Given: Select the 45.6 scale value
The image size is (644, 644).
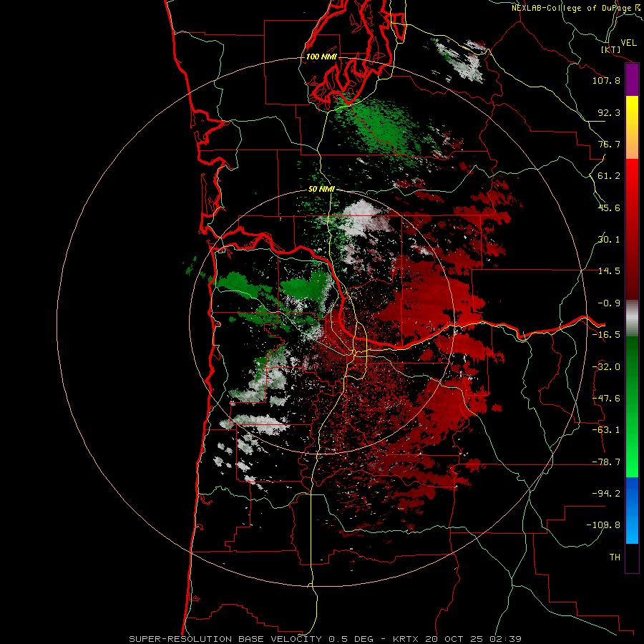Looking at the screenshot, I should [609, 208].
